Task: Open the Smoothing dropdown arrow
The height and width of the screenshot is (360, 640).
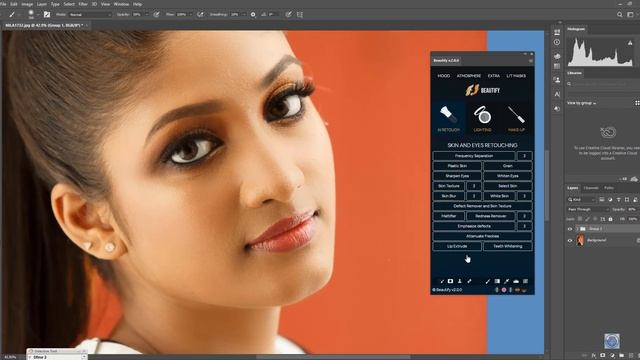Action: pos(244,15)
